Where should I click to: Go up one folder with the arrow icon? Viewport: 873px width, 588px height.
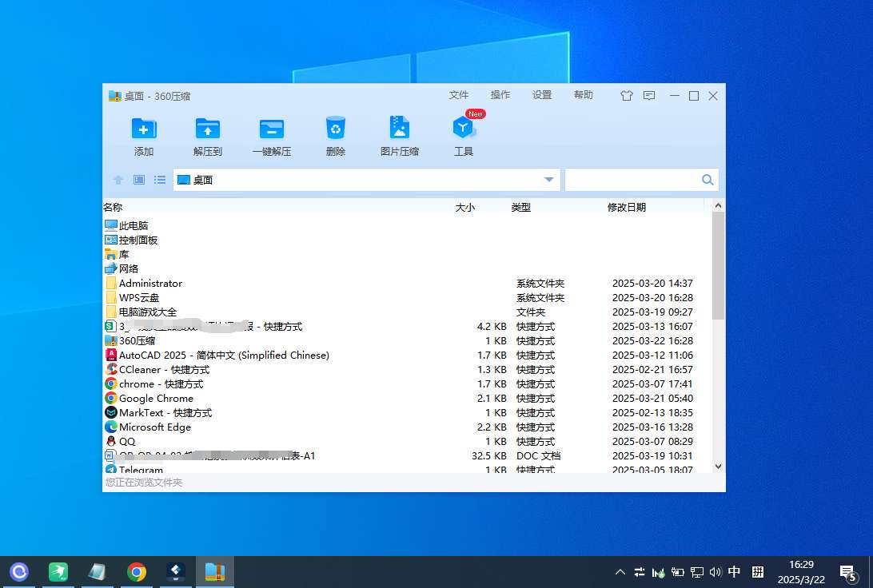coord(118,180)
